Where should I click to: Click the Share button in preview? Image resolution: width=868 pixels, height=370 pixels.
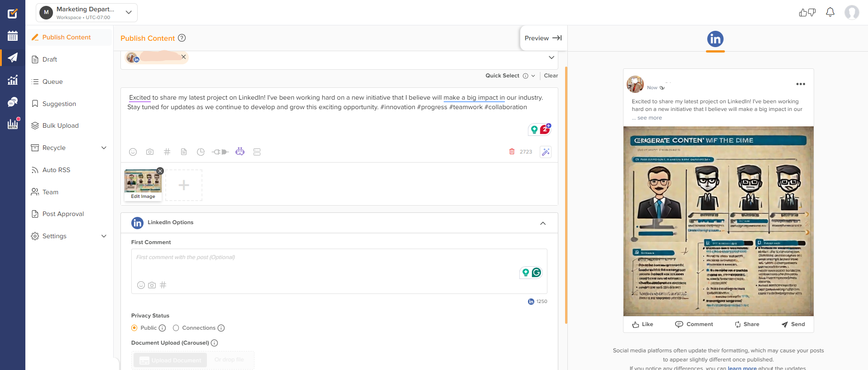[747, 324]
